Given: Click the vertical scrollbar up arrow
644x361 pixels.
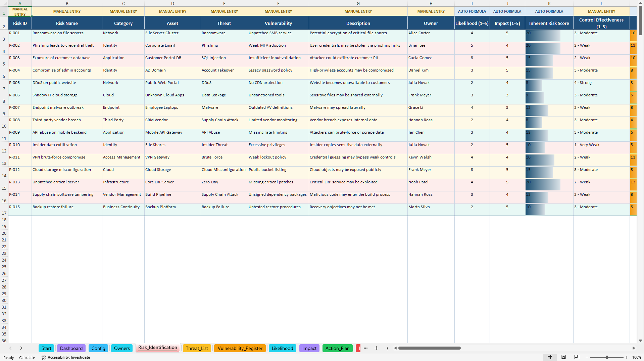Looking at the screenshot, I should 640,2.
